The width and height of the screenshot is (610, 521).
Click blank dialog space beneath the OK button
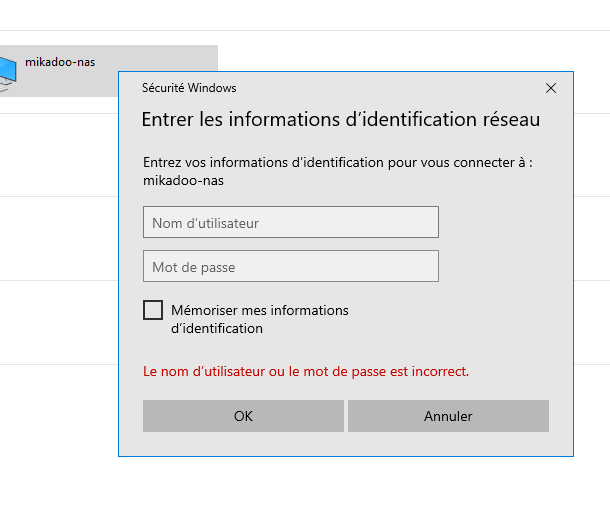coord(243,444)
